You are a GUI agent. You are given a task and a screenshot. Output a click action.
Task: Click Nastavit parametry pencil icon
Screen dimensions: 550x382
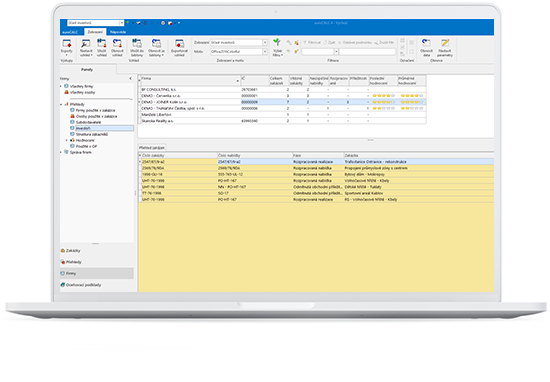(445, 43)
